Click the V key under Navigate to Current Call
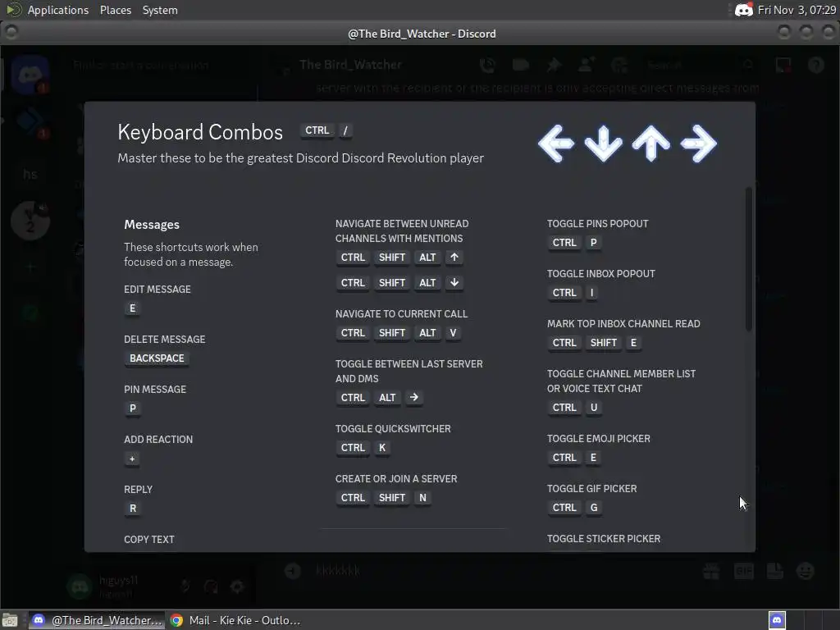 tap(453, 333)
